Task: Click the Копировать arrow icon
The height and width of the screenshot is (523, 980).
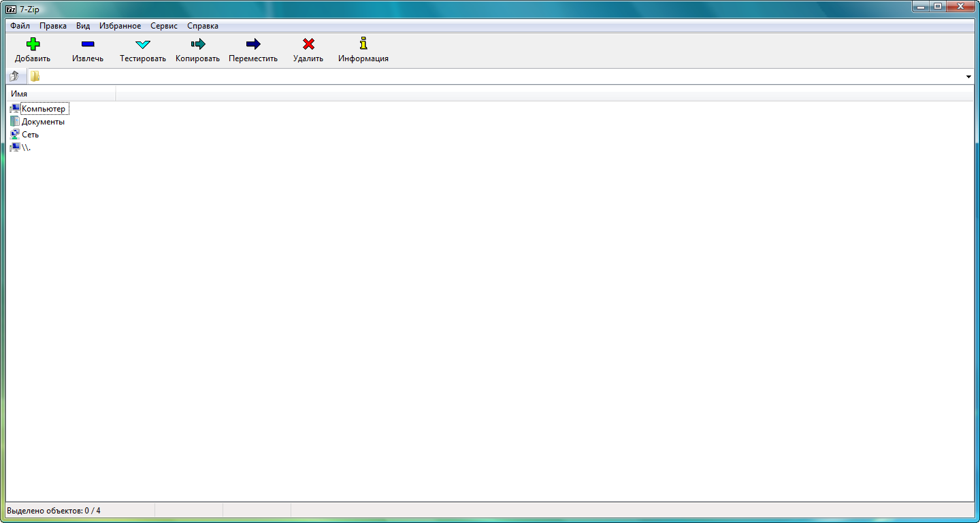Action: 198,44
